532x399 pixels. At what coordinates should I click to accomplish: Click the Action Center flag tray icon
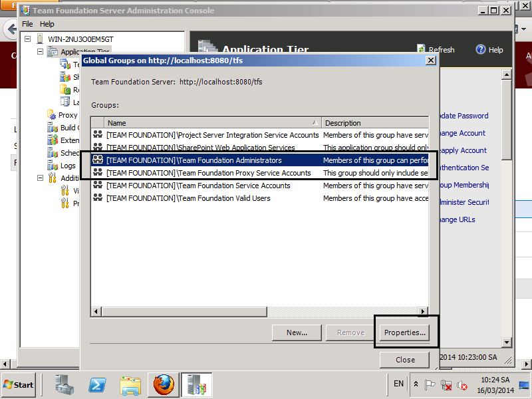pos(430,385)
